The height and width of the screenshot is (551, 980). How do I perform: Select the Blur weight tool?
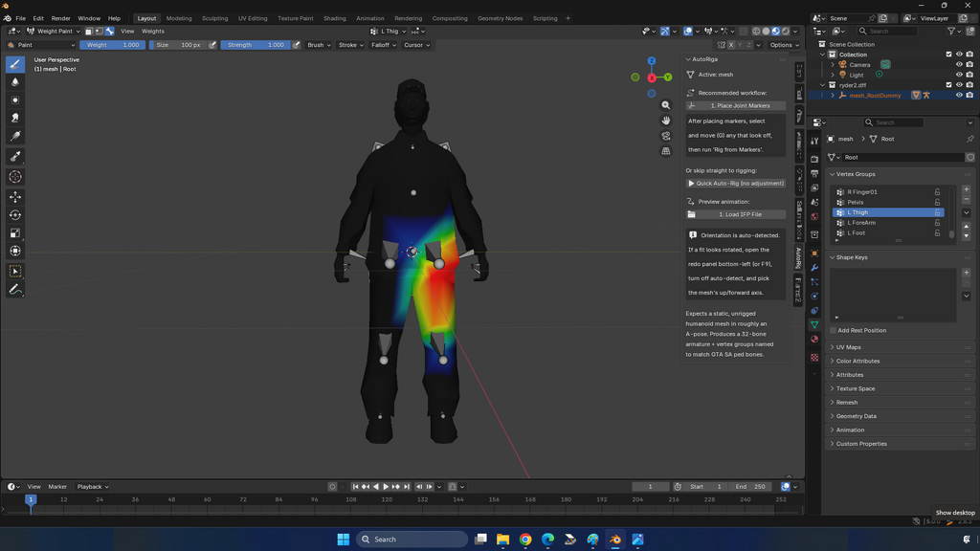pyautogui.click(x=15, y=82)
